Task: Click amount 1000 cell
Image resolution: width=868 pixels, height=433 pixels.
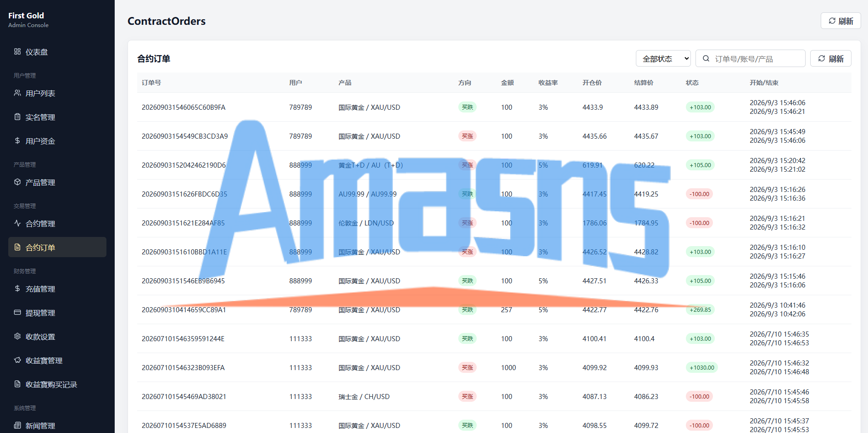Action: click(508, 367)
